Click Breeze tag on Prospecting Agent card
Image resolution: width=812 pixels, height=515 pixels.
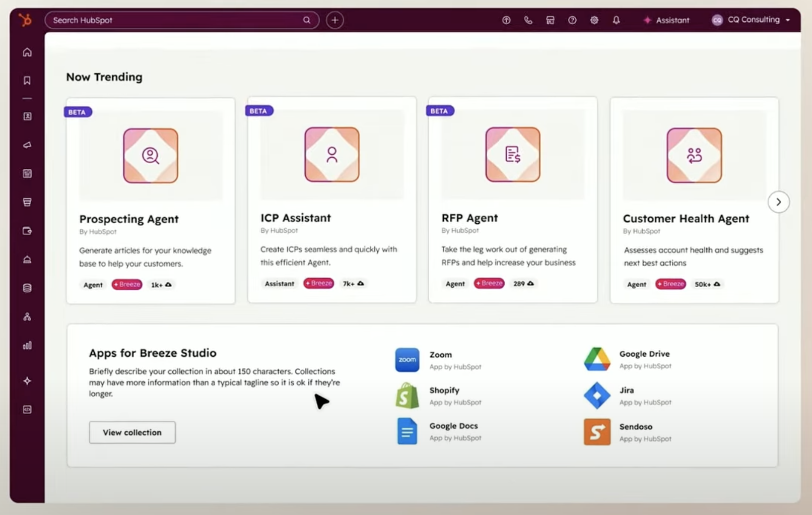click(127, 285)
